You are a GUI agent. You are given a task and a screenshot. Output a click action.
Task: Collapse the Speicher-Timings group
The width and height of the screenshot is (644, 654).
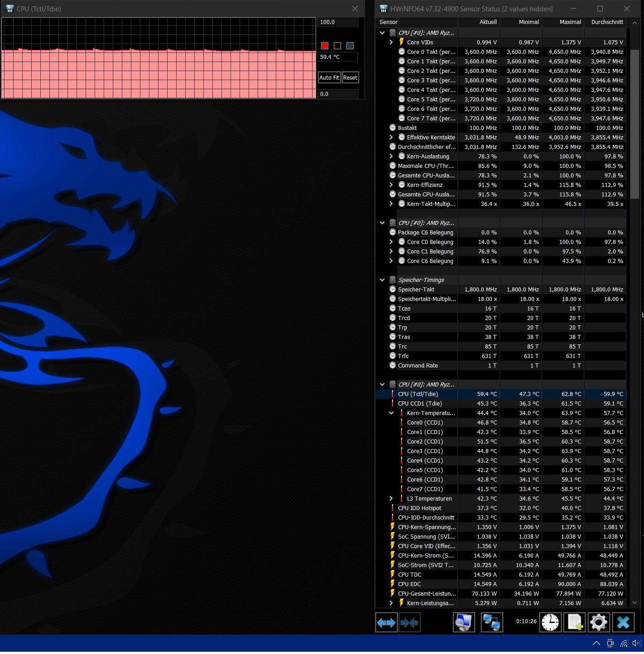click(382, 280)
